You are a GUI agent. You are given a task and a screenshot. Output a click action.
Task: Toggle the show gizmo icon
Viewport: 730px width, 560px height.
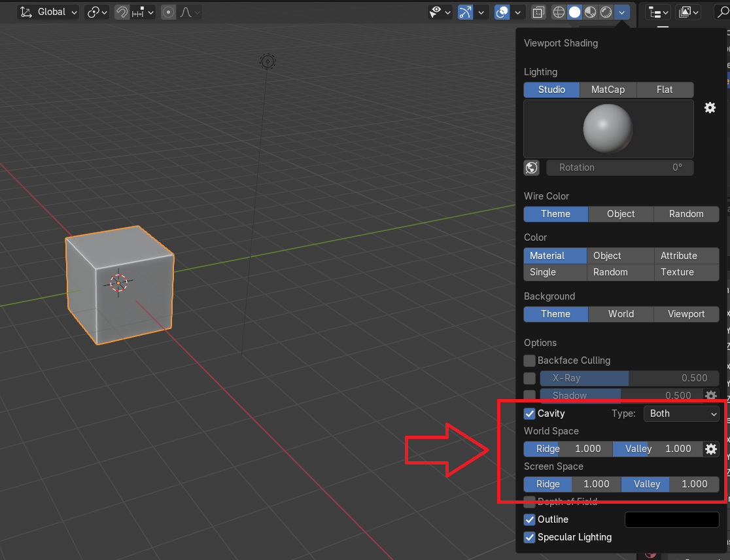pyautogui.click(x=465, y=12)
